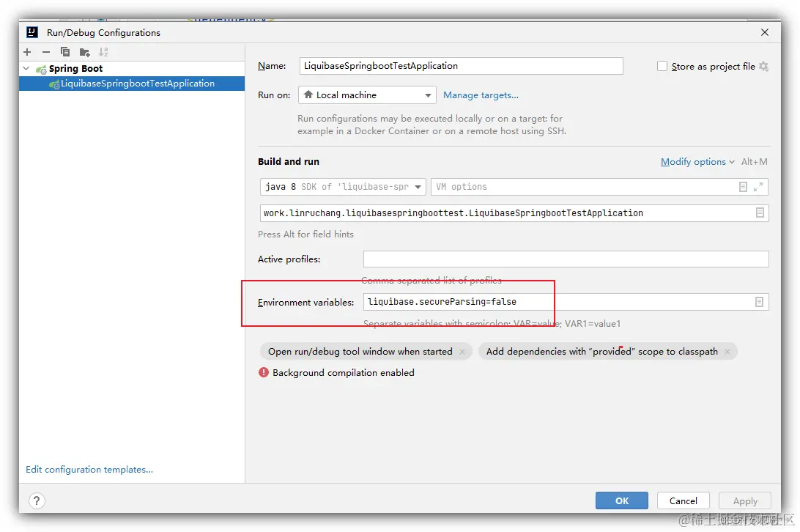Select LiquibaseSpringbootTestApplication in the tree
This screenshot has width=800, height=532.
click(x=132, y=84)
